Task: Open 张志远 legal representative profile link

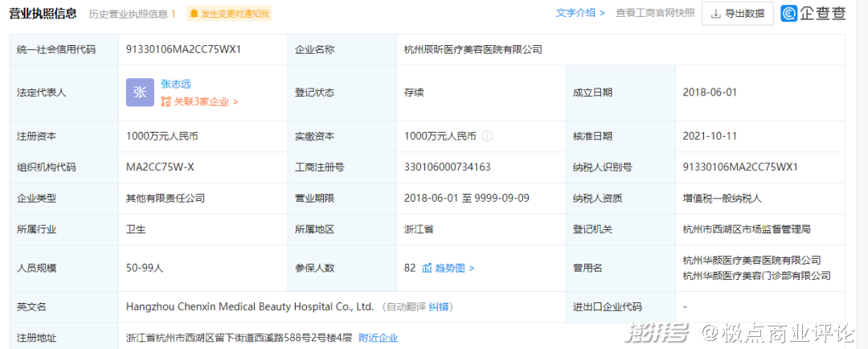Action: pos(176,84)
